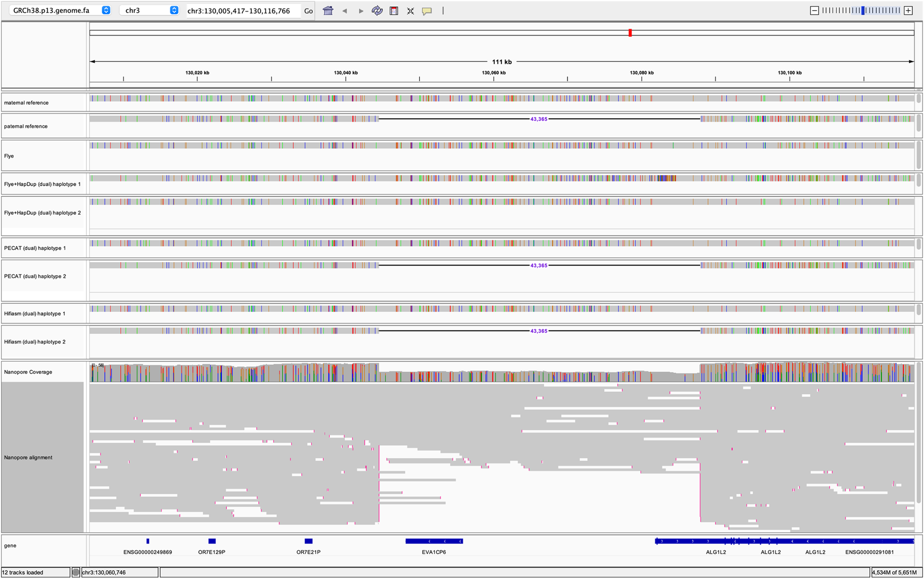Define a region of interest

[x=394, y=11]
